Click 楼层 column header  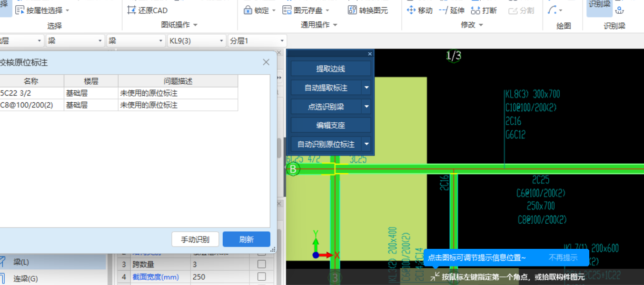pyautogui.click(x=91, y=81)
